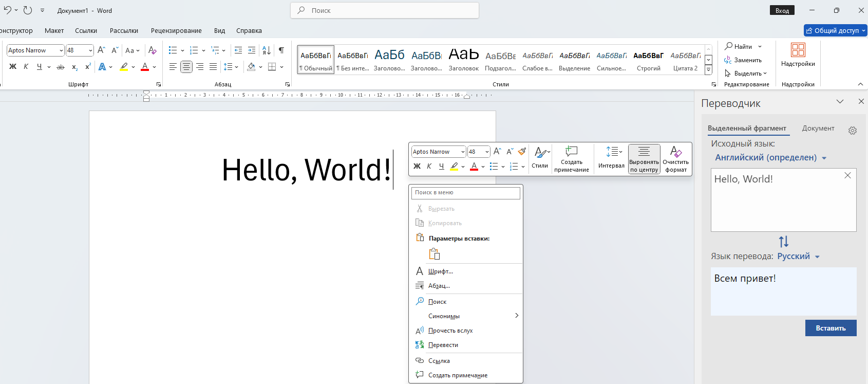This screenshot has width=868, height=384.
Task: Open translator settings gear icon
Action: [x=853, y=131]
